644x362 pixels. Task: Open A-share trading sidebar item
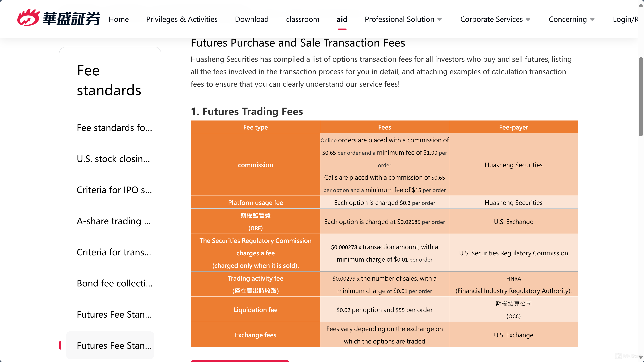pos(114,221)
